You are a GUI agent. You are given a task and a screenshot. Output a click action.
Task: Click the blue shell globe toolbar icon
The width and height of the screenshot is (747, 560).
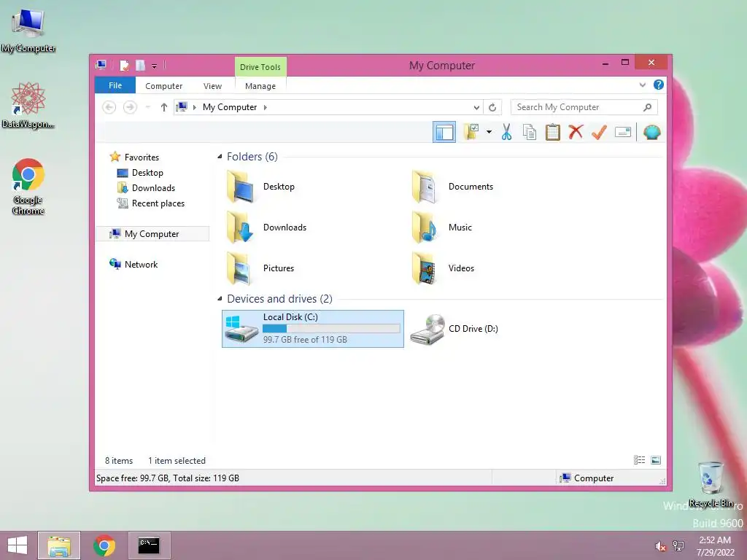click(651, 132)
